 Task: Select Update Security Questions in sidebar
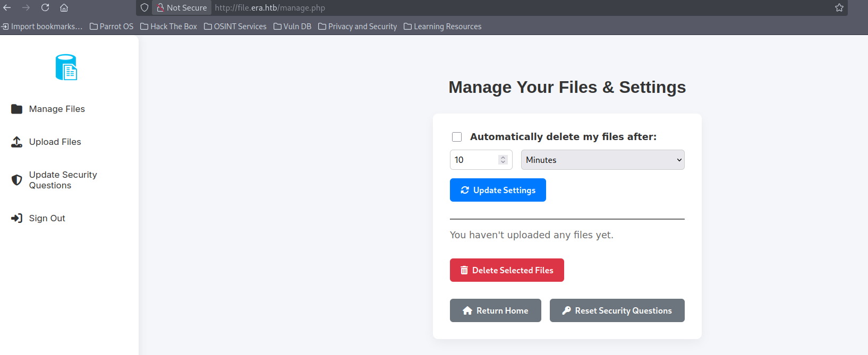coord(63,180)
